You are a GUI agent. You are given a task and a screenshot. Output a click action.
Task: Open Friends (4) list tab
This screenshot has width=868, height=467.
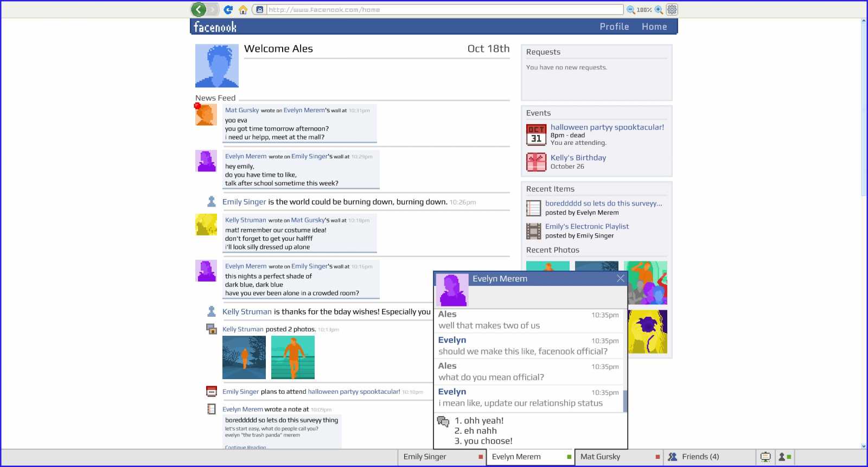click(709, 457)
